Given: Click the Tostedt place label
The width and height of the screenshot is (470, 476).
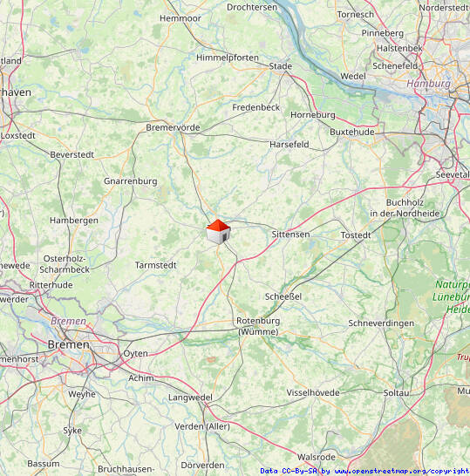Looking at the screenshot, I should pyautogui.click(x=356, y=235).
